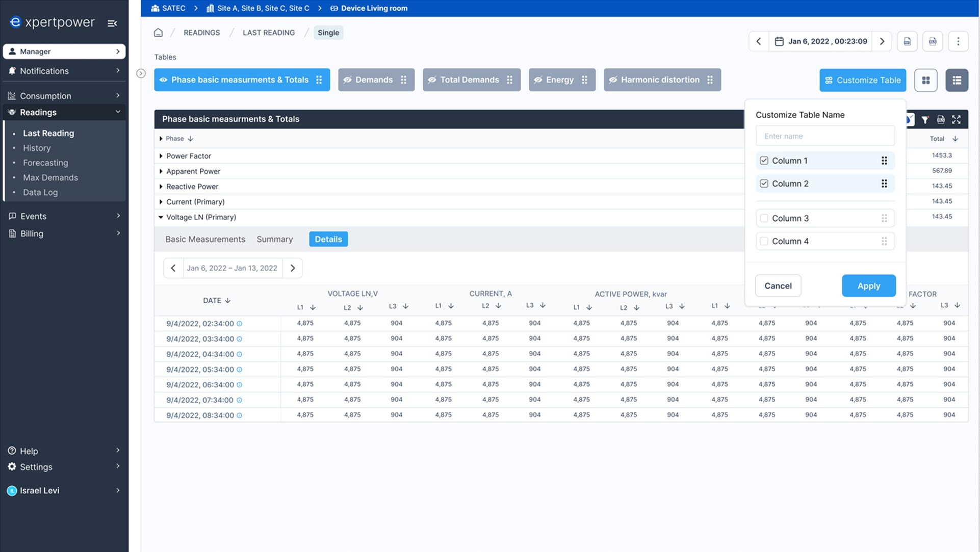
Task: Go to previous reading date arrow
Action: coord(759,41)
